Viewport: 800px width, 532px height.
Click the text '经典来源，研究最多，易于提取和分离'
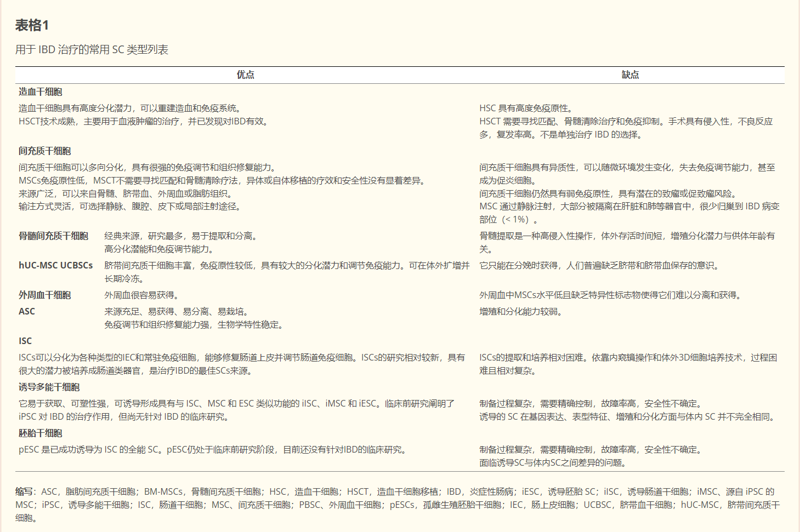[181, 236]
